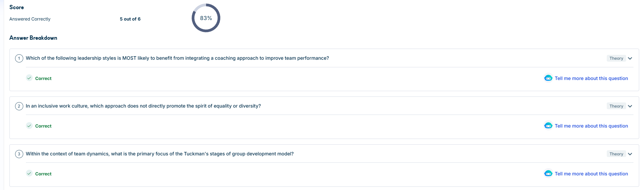Screen dimensions: 644x190
Task: Click the chatbot icon under question 3
Action: [548, 174]
